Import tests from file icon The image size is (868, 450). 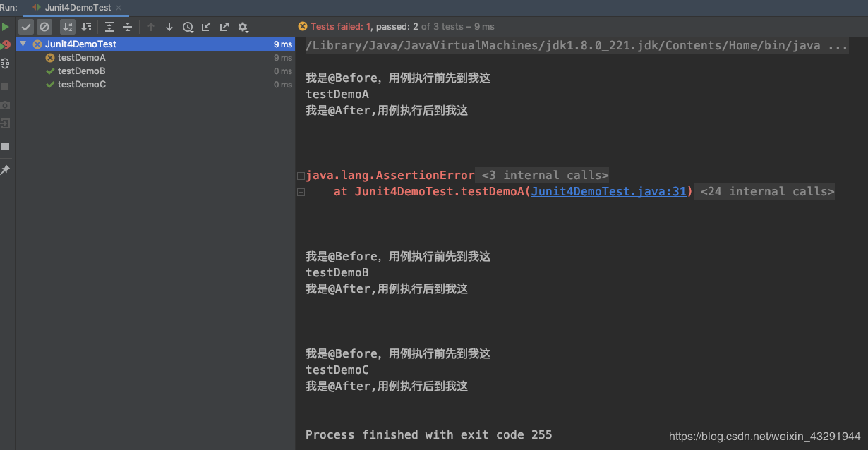[x=206, y=27]
